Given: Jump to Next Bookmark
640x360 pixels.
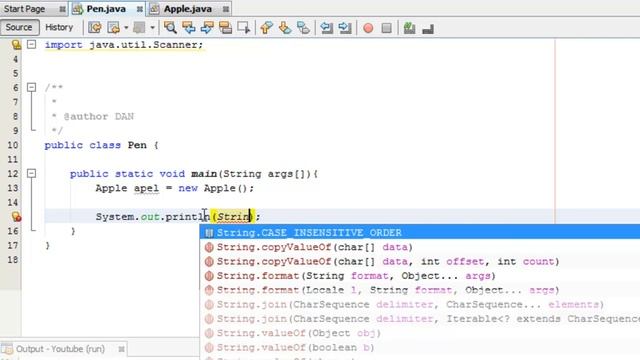Looking at the screenshot, I should point(285,28).
